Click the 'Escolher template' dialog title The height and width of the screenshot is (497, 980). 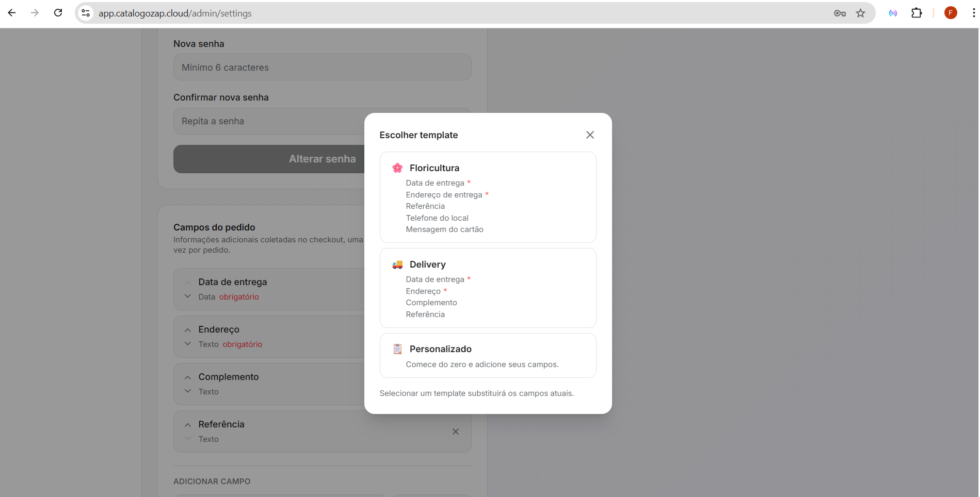(419, 135)
